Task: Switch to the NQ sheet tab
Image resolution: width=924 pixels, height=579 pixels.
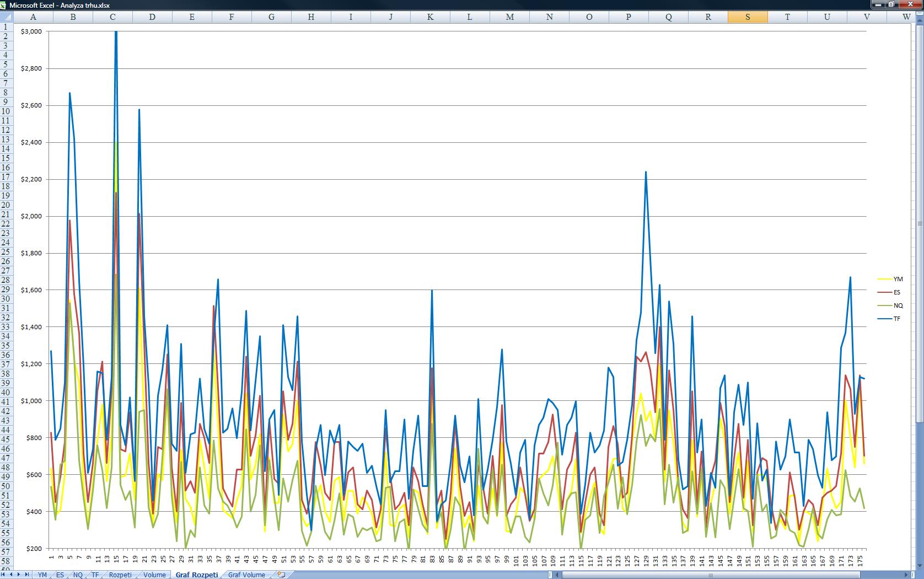Action: tap(78, 575)
